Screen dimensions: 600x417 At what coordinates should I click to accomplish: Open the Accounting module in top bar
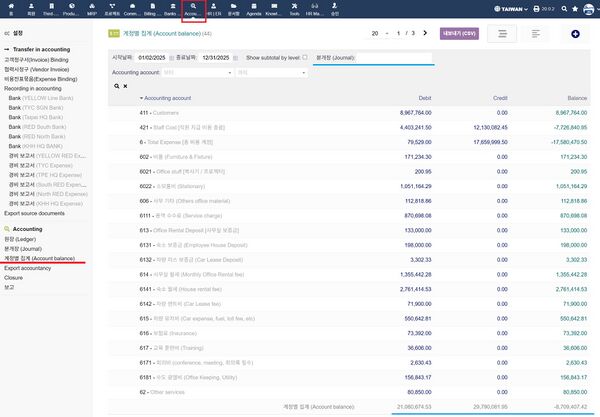[x=191, y=11]
